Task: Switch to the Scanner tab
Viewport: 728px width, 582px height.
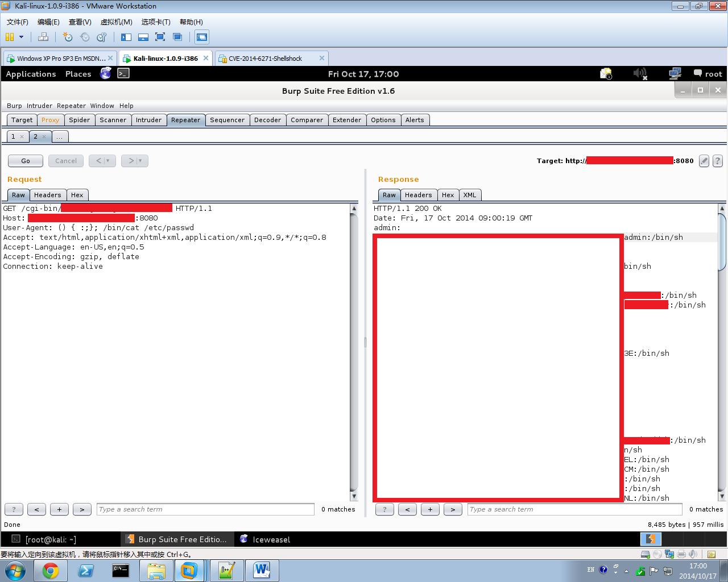Action: [113, 120]
